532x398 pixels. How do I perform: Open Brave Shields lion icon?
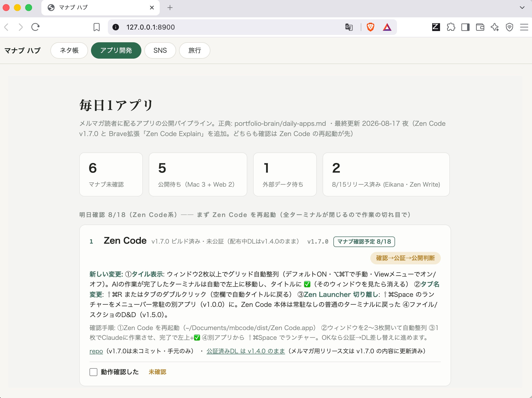371,27
